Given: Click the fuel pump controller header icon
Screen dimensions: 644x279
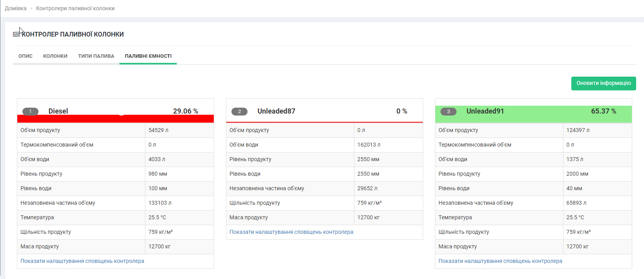Looking at the screenshot, I should point(16,34).
